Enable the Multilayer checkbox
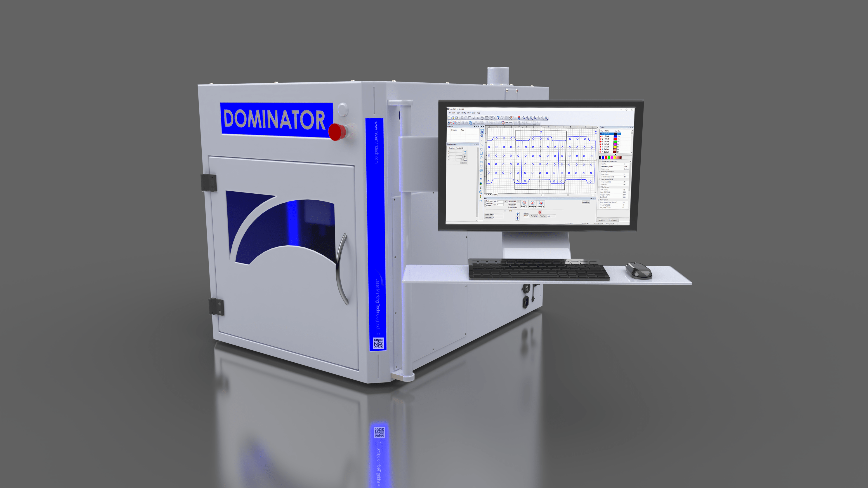 (x=486, y=205)
